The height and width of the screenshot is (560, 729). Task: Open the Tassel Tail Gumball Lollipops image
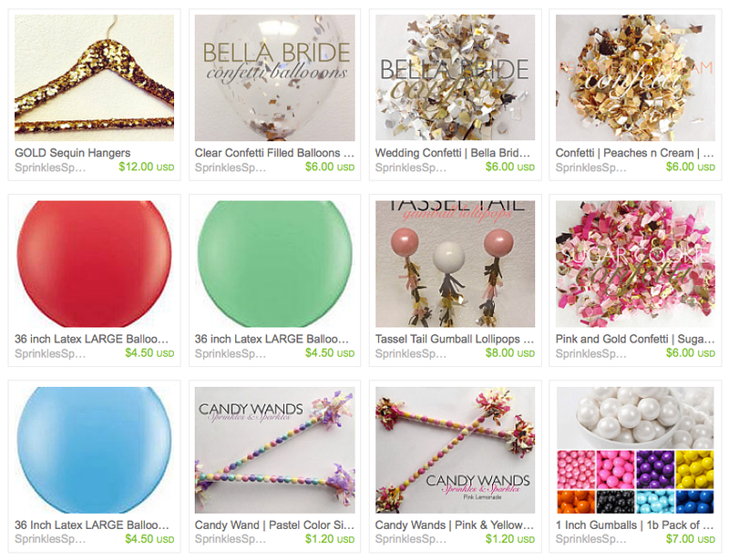click(x=455, y=263)
